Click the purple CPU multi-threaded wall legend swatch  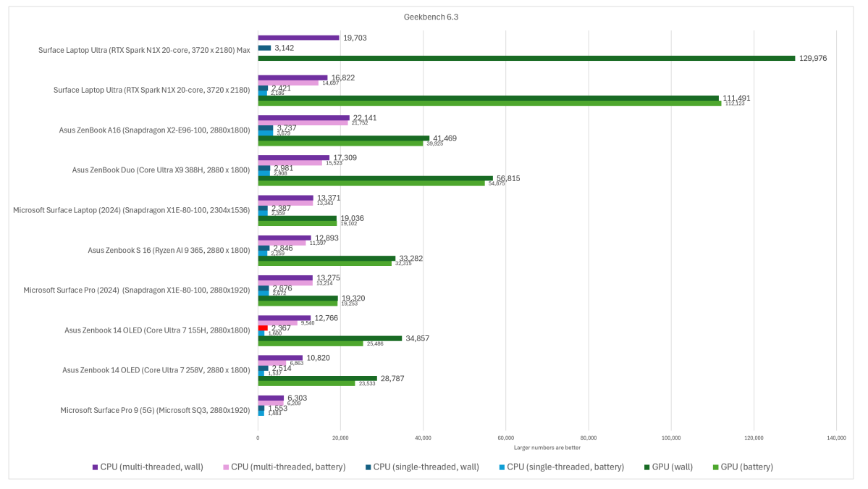click(96, 467)
